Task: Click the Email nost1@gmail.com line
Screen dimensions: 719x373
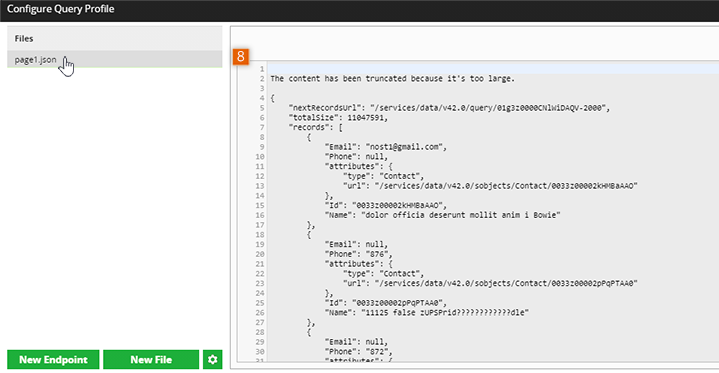Action: click(386, 147)
